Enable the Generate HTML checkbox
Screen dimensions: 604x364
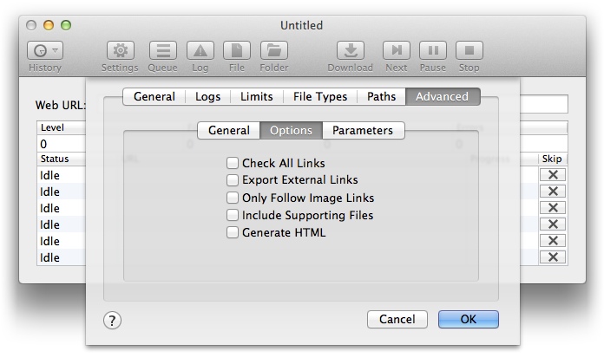tap(233, 232)
